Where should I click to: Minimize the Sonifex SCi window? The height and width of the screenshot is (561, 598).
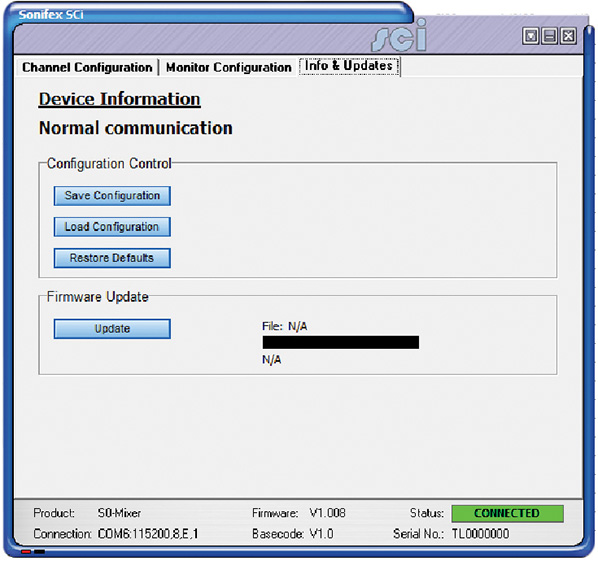click(550, 36)
